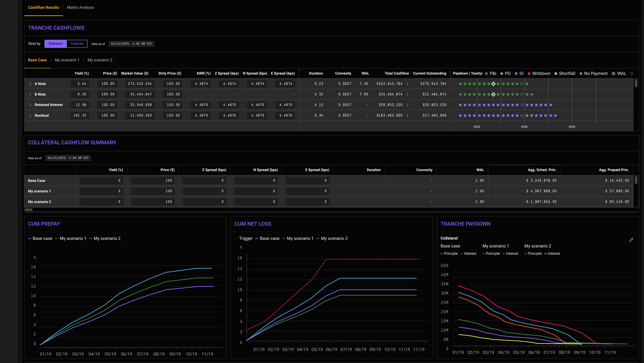
Task: Click the collateral summary vertical scrollbar
Action: (636, 180)
